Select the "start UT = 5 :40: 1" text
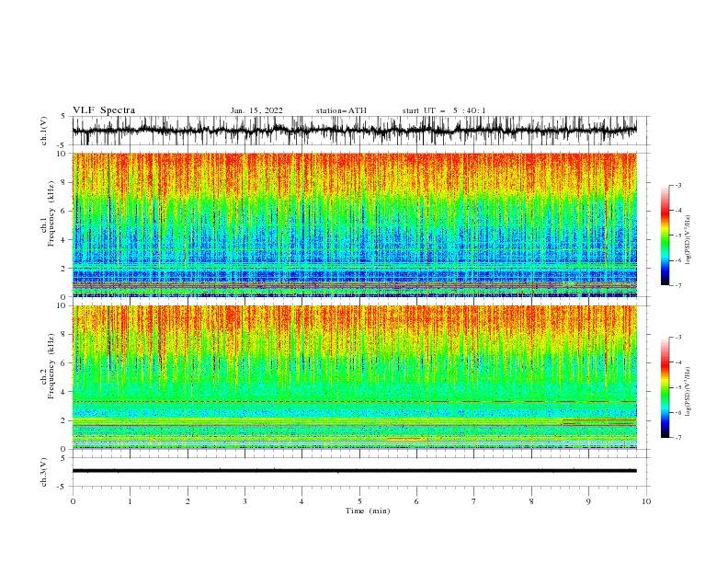 (444, 110)
